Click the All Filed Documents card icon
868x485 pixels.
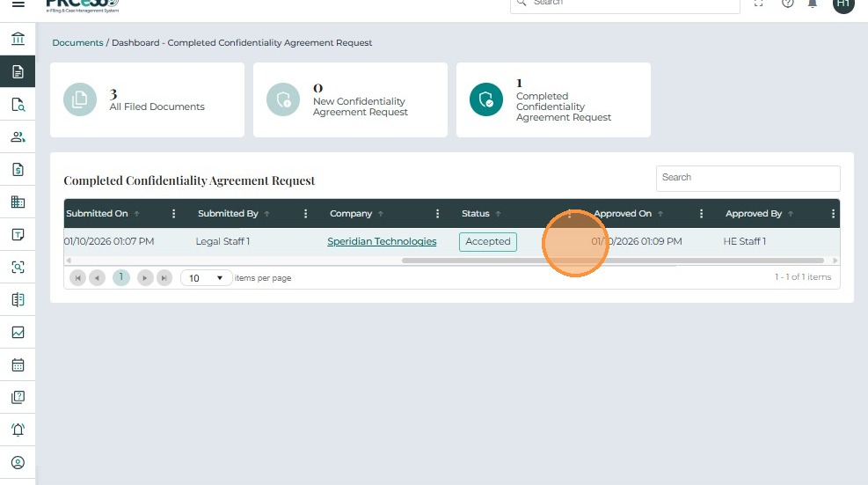tap(80, 99)
